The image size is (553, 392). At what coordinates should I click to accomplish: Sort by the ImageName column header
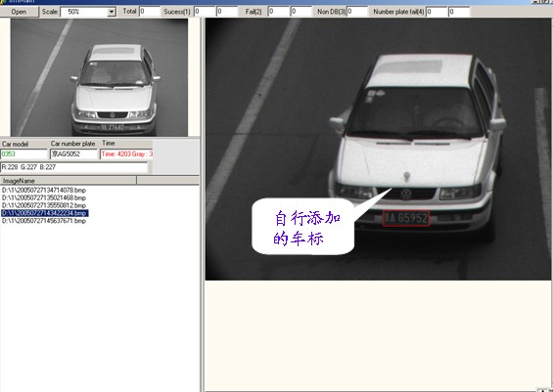(x=69, y=181)
